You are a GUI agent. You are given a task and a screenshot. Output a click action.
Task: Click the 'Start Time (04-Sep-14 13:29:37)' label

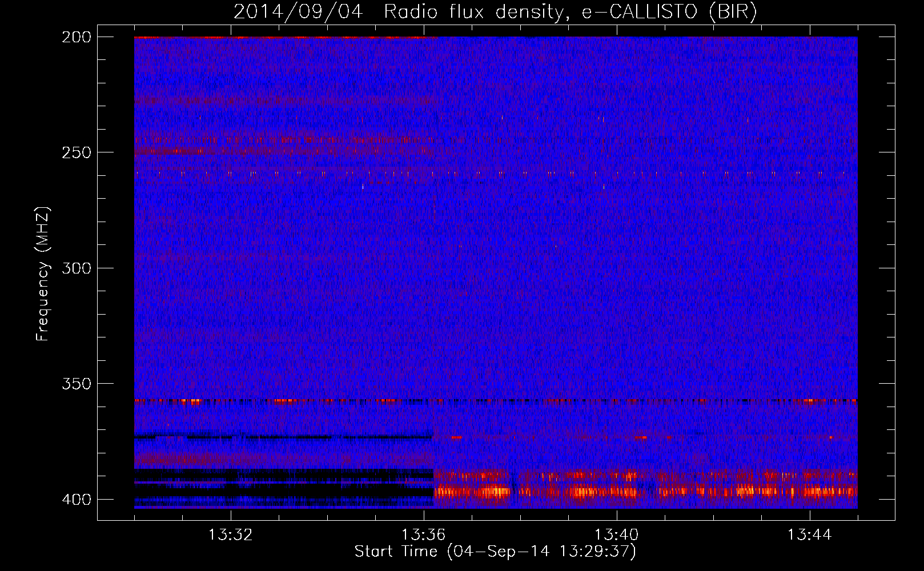point(495,552)
